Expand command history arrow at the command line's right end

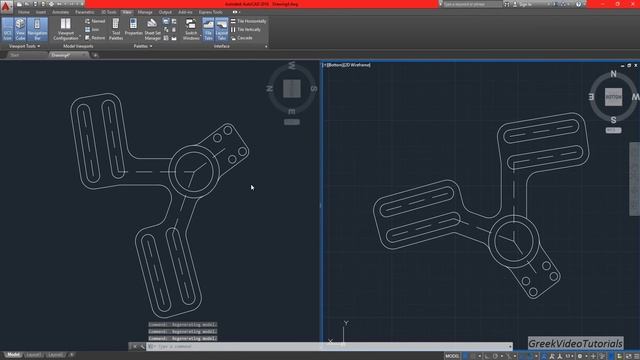tap(510, 347)
